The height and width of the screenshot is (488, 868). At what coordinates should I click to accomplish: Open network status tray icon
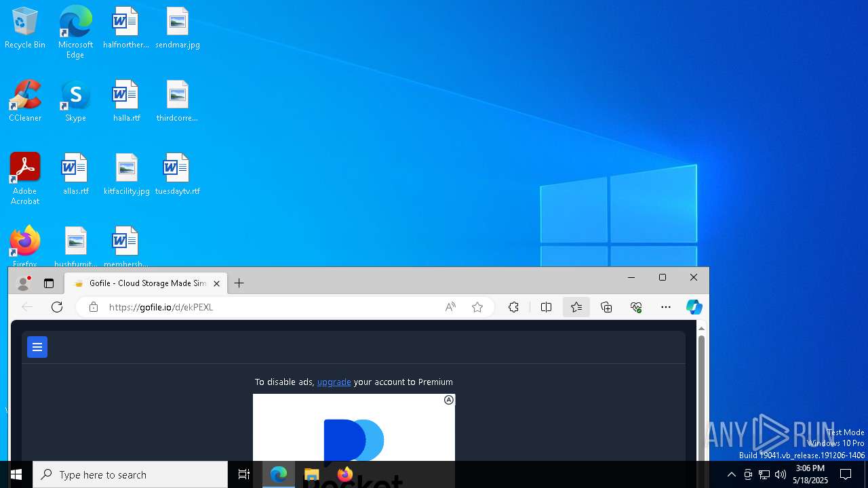[764, 474]
